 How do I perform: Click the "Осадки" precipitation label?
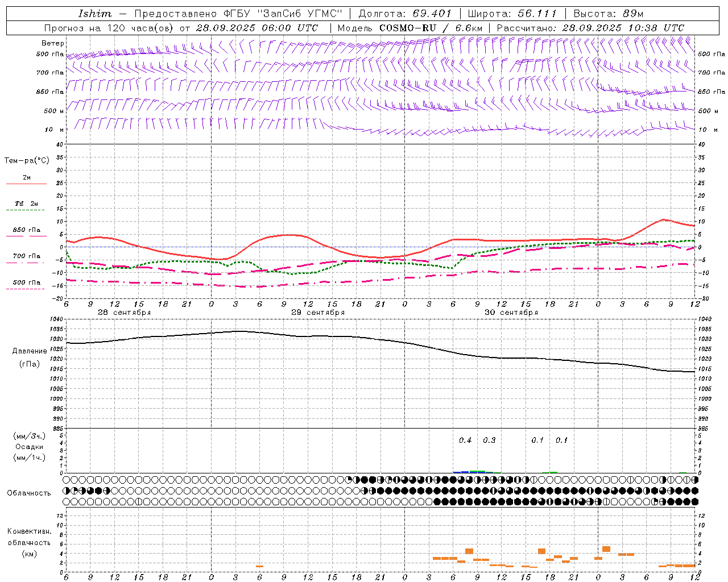[29, 447]
